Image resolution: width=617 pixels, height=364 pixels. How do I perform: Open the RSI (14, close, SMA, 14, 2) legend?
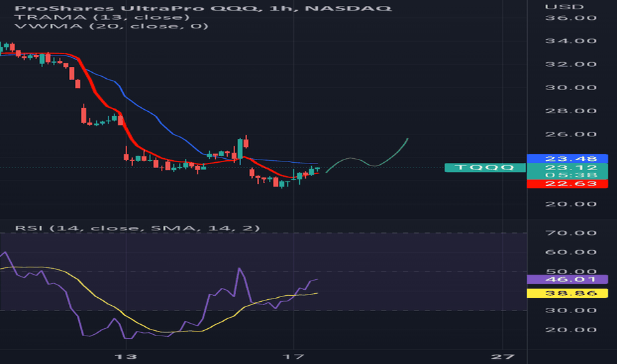(137, 228)
